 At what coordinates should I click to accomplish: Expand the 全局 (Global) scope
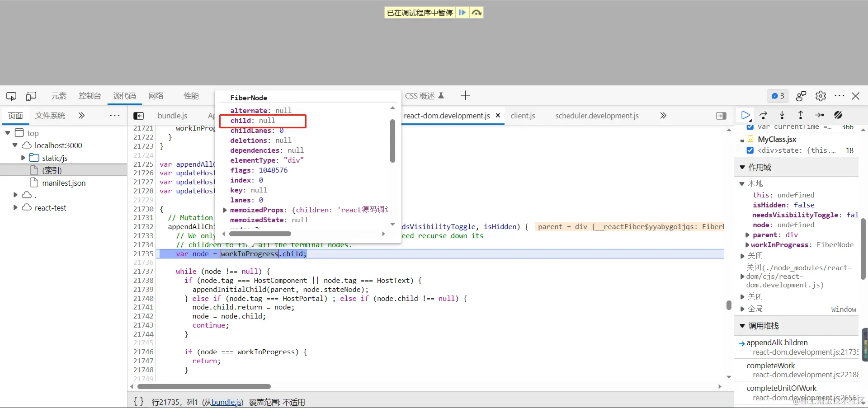[742, 309]
